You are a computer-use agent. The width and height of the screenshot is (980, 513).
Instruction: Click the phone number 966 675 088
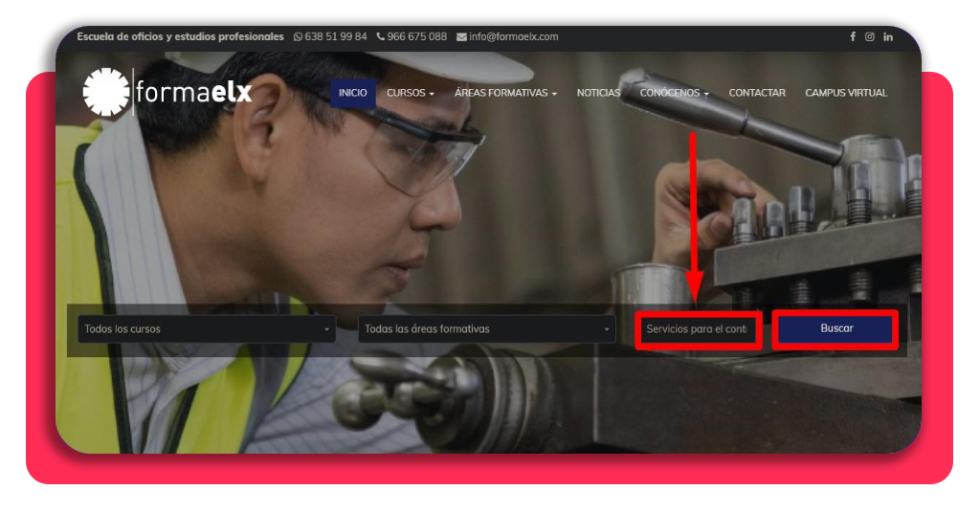tap(412, 37)
